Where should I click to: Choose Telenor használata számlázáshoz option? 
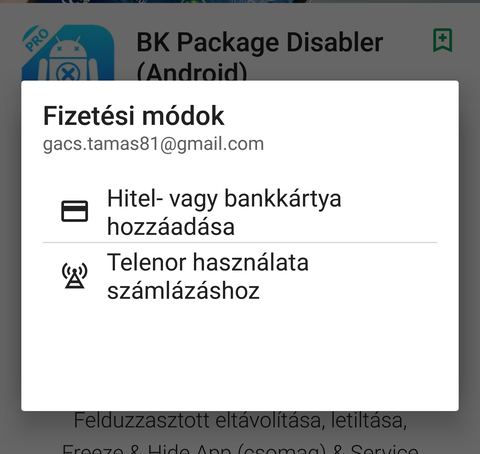[x=240, y=276]
